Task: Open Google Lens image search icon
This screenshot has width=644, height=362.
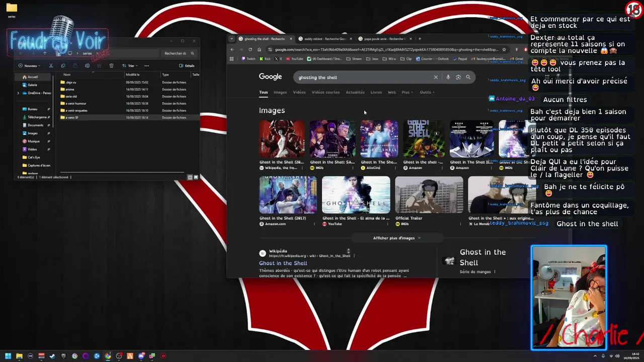Action: [458, 77]
